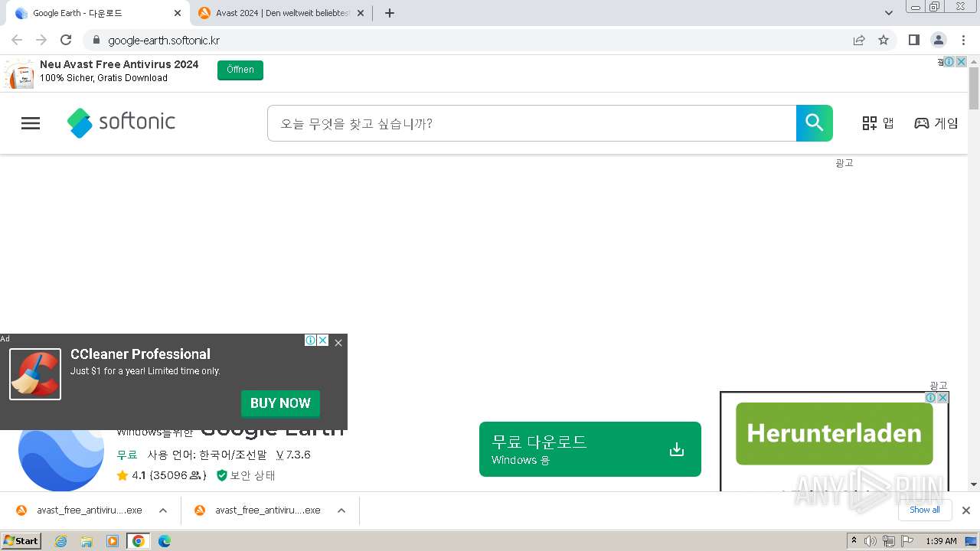Click the address bar URL

(164, 41)
